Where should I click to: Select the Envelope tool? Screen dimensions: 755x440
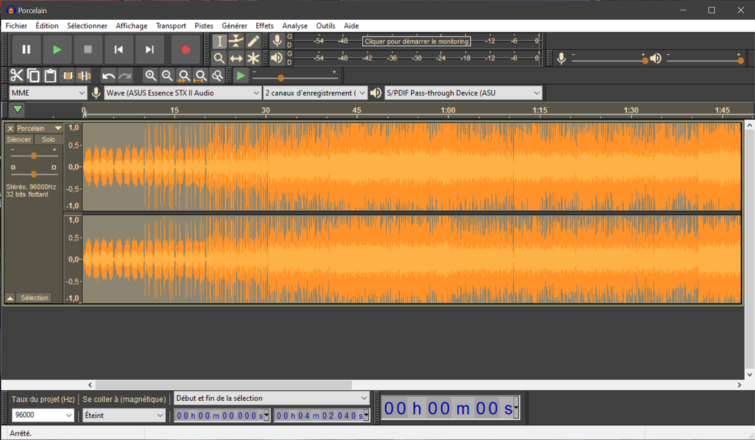[x=236, y=41]
